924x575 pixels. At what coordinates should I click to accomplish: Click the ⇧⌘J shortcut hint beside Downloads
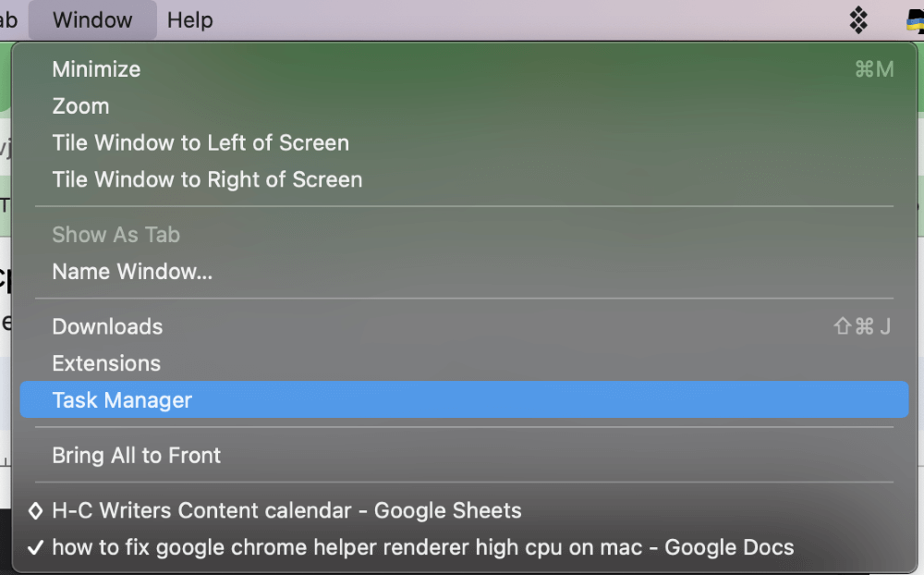861,326
